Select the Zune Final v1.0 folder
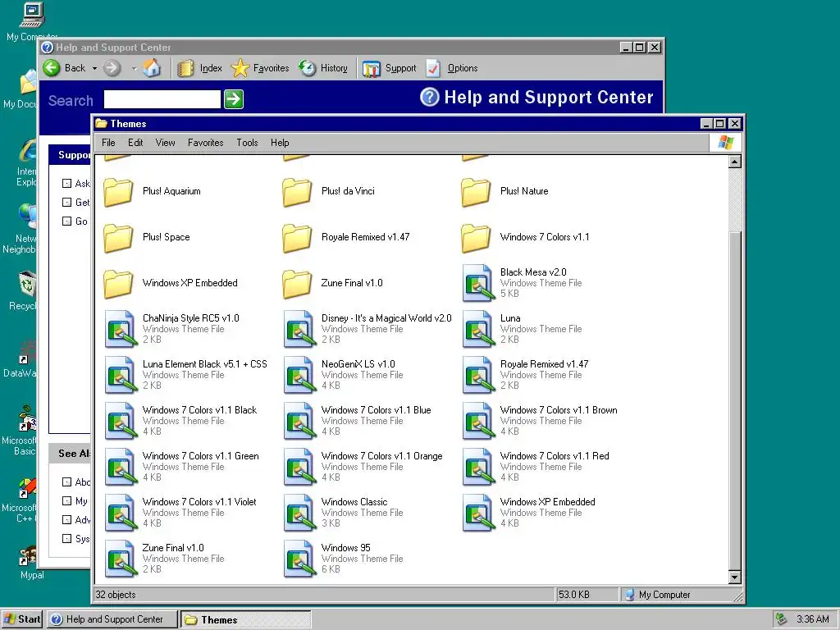Viewport: 840px width, 630px height. point(333,284)
